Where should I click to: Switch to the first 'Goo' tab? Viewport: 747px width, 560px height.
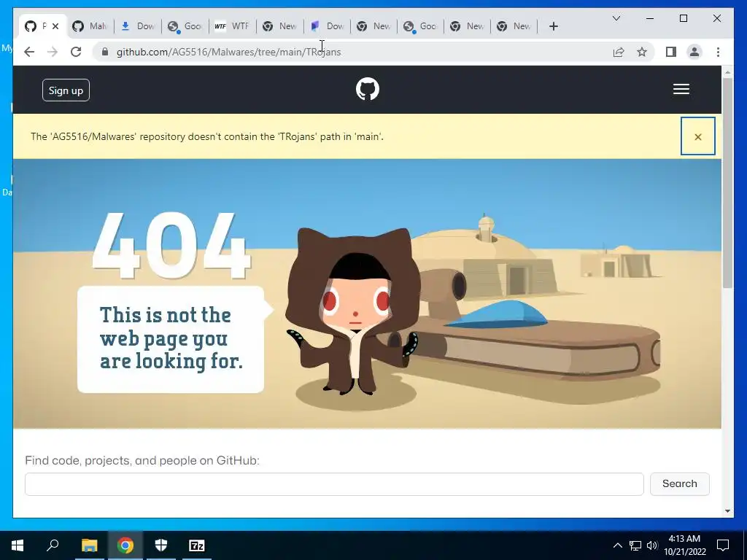pos(185,26)
